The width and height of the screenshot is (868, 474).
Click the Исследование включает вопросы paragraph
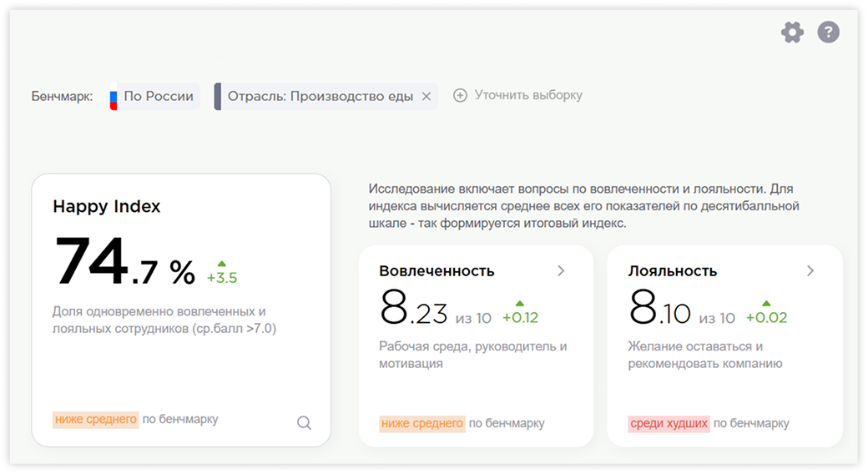coord(584,206)
